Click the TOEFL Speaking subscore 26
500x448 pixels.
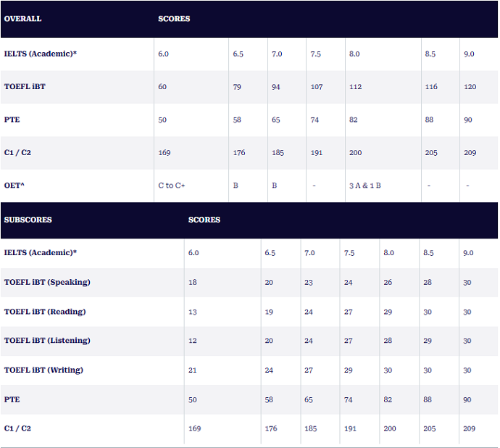click(x=388, y=282)
